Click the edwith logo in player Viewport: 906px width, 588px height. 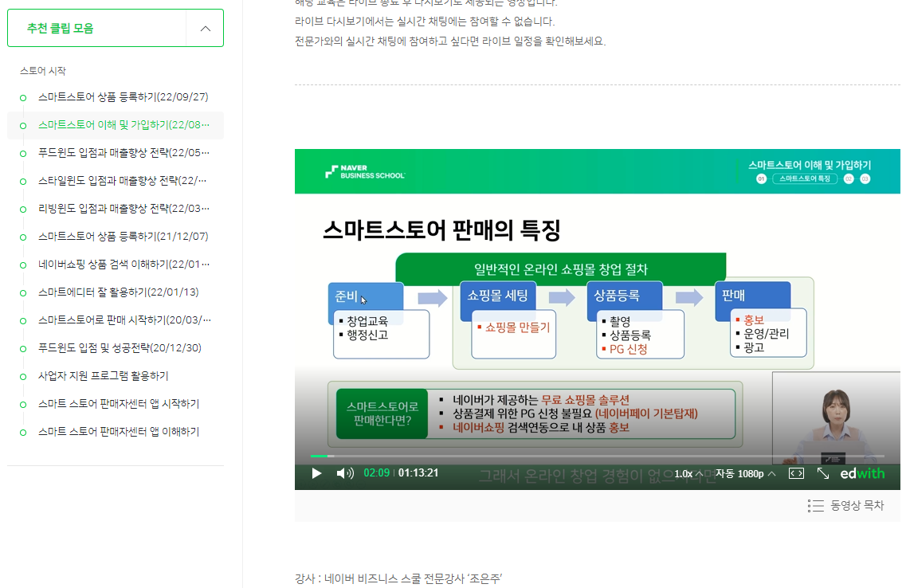(x=862, y=473)
